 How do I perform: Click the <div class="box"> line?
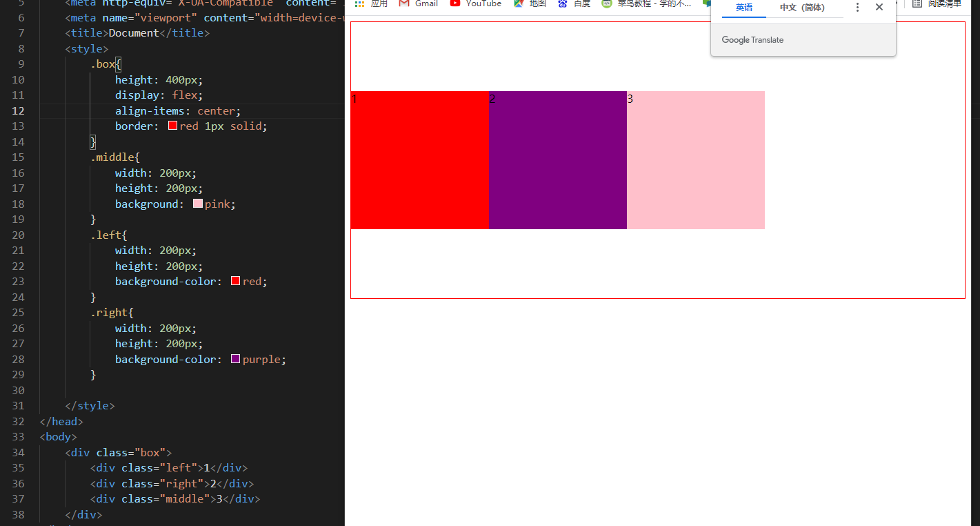pos(119,452)
